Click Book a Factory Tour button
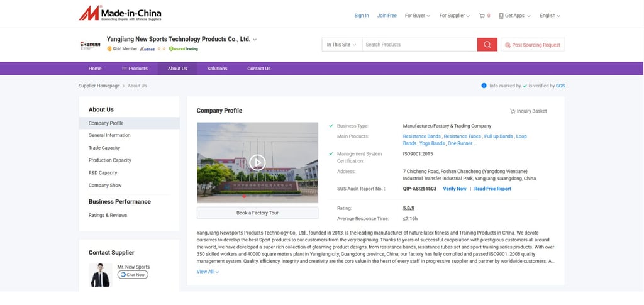The width and height of the screenshot is (644, 305). click(x=257, y=213)
